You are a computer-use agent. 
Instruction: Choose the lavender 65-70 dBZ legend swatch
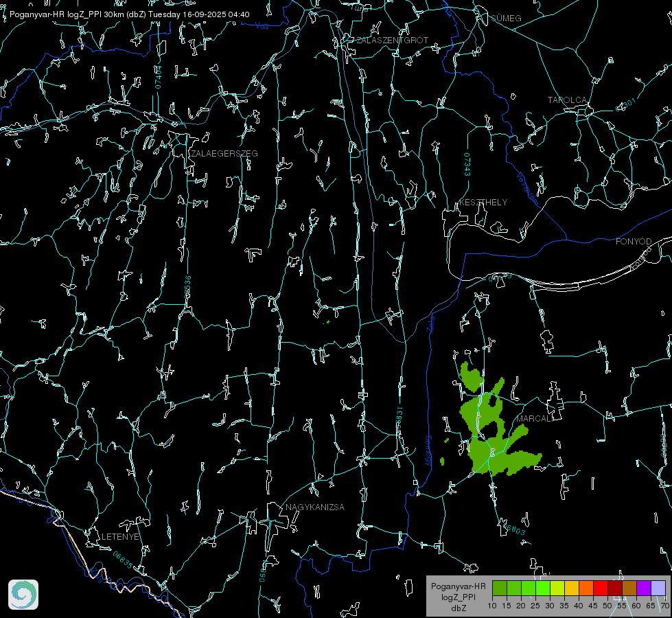pyautogui.click(x=658, y=588)
